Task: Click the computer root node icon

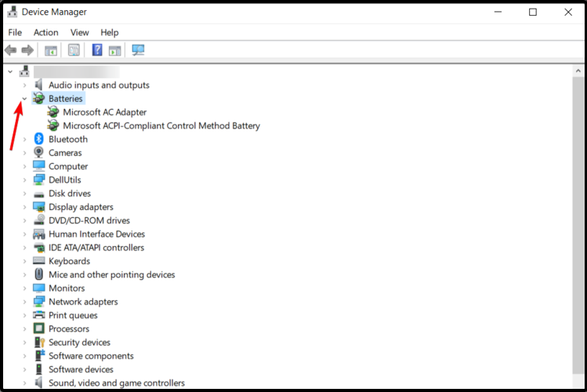Action: pyautogui.click(x=24, y=71)
